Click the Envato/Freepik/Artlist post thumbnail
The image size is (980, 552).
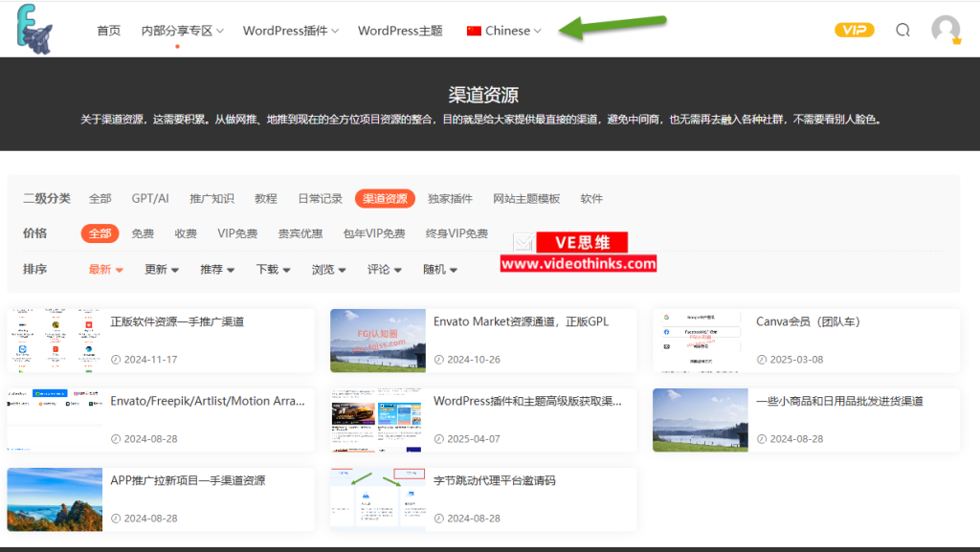pos(55,420)
